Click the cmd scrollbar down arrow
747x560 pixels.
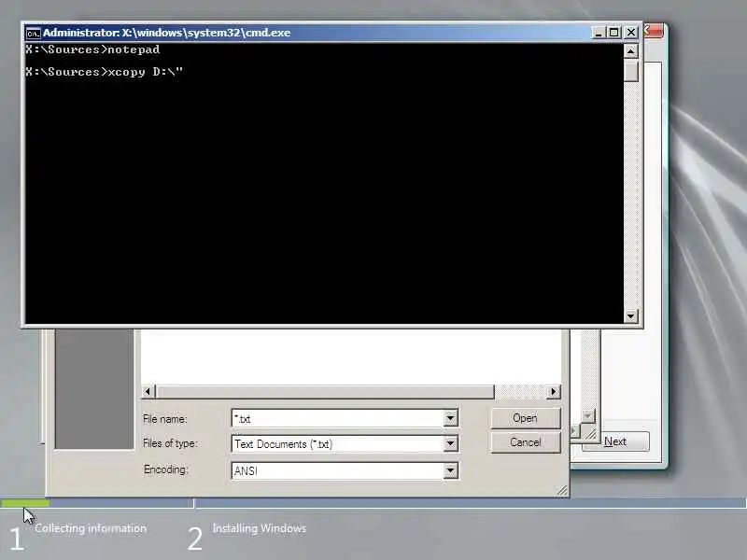pos(631,315)
